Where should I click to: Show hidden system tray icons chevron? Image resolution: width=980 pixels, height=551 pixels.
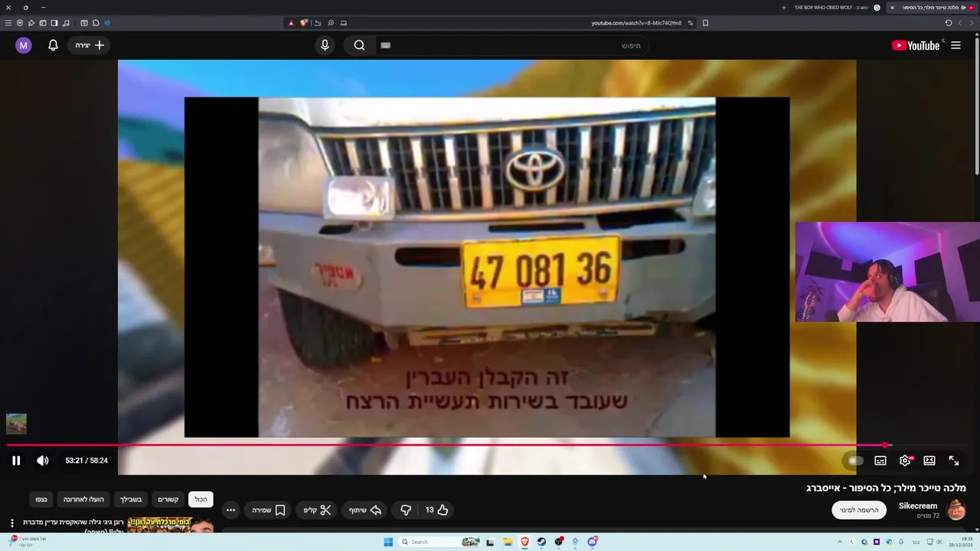coord(840,542)
